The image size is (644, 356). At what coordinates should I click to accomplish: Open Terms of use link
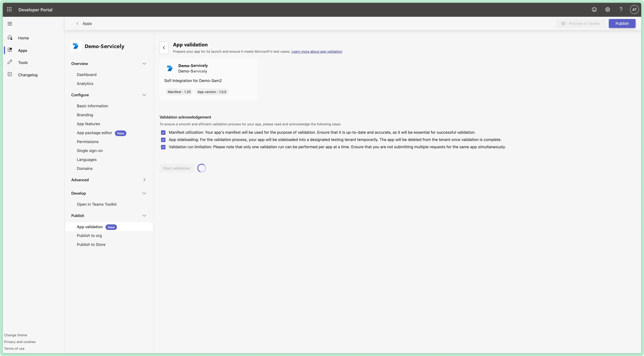(x=14, y=348)
